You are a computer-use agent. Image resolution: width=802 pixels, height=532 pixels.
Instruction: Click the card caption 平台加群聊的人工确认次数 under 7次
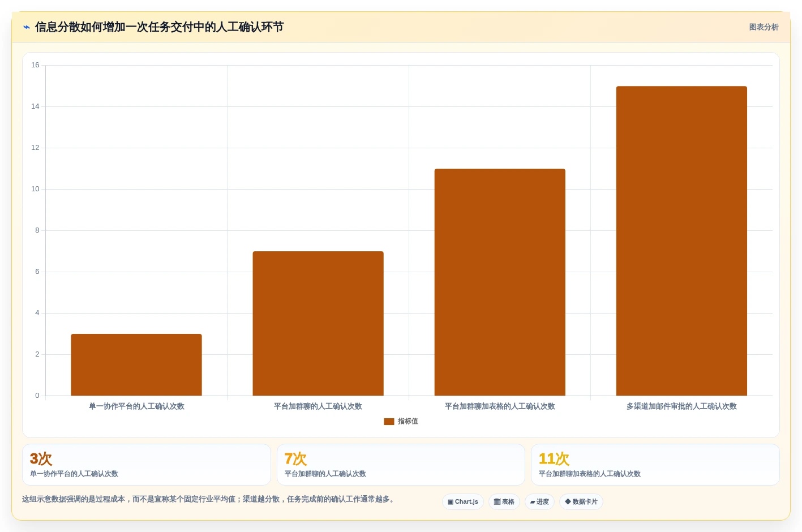click(325, 474)
